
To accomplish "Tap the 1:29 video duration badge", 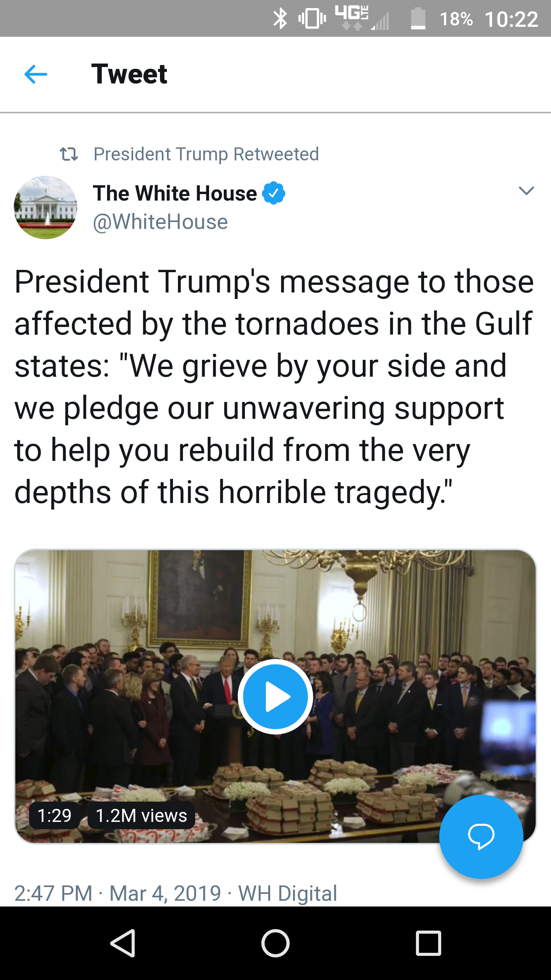I will [54, 816].
